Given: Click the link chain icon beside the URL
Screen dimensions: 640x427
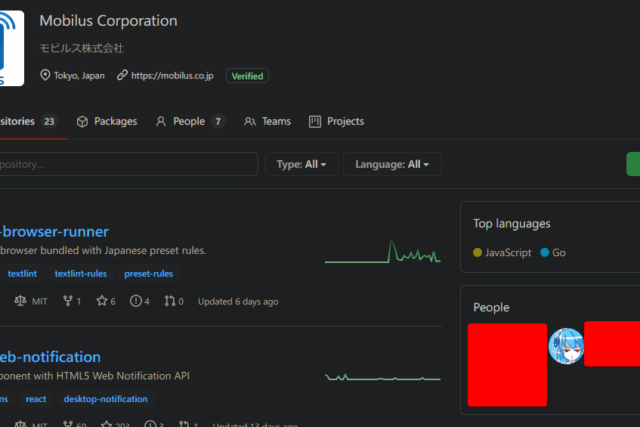Looking at the screenshot, I should coord(122,75).
